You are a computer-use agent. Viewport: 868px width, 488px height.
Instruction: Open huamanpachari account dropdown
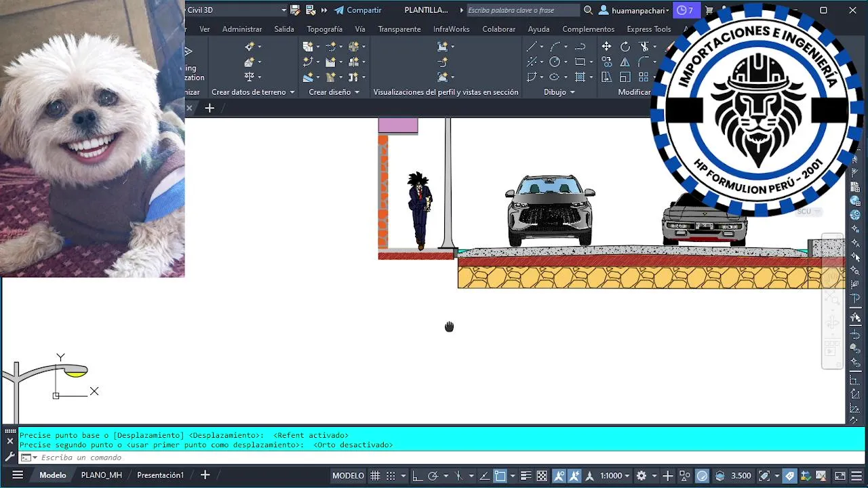pos(639,10)
